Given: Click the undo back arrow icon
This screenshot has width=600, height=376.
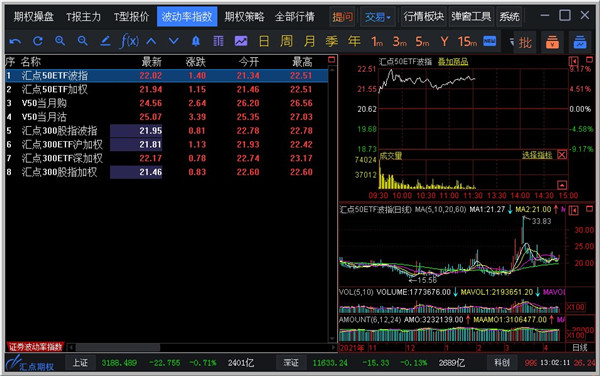Looking at the screenshot, I should (x=15, y=41).
